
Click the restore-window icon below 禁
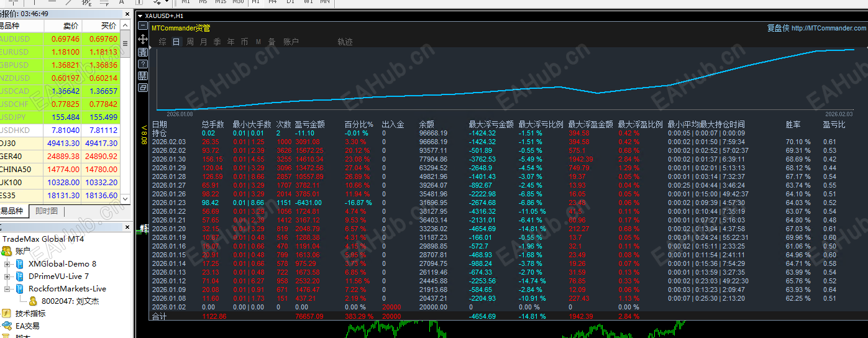point(143,88)
